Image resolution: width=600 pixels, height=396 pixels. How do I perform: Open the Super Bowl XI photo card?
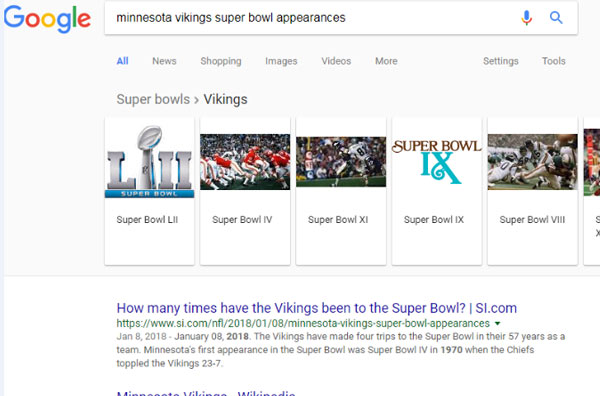[x=341, y=191]
